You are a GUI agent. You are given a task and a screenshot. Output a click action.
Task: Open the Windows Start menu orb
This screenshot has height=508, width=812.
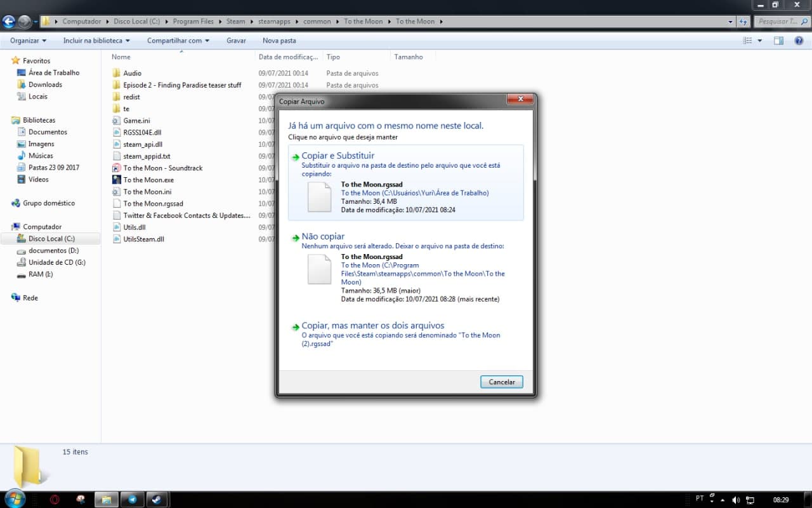[x=14, y=499]
